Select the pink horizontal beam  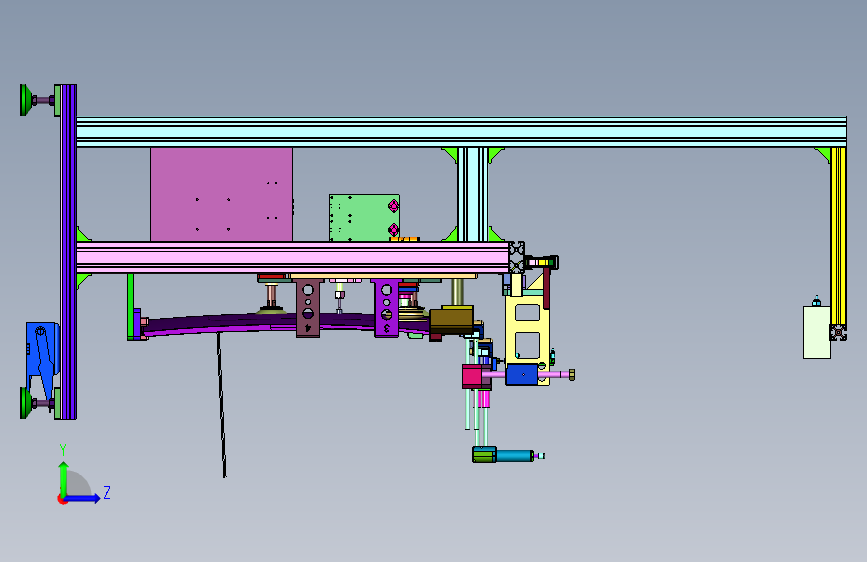pos(293,257)
